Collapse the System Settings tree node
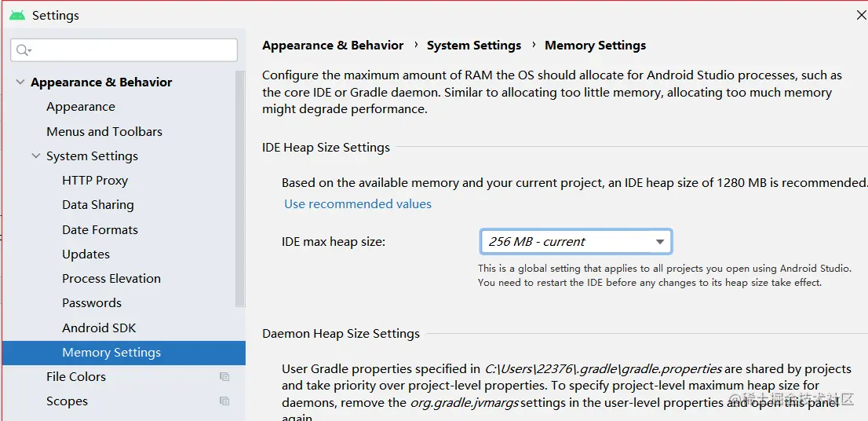Screen dimensions: 868x421 tap(35, 156)
